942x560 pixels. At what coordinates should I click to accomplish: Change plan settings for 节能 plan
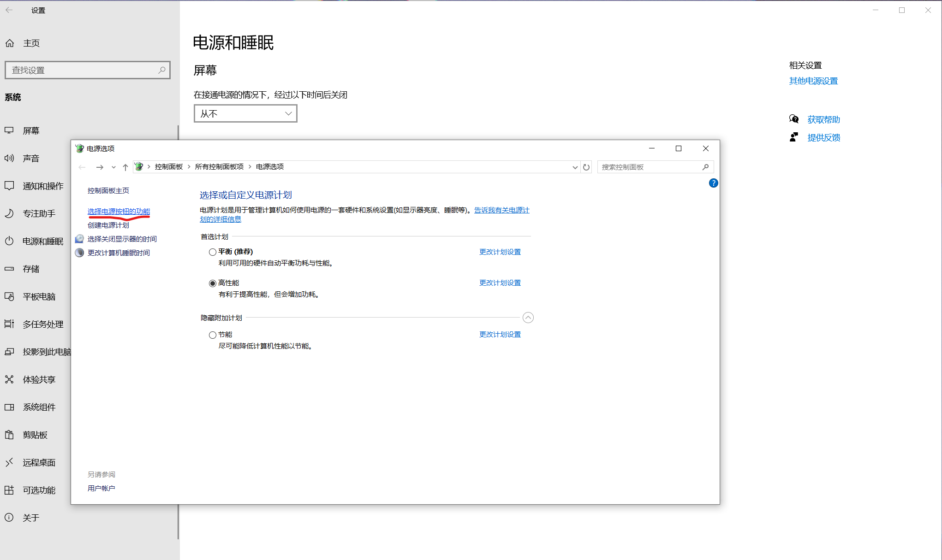[500, 335]
